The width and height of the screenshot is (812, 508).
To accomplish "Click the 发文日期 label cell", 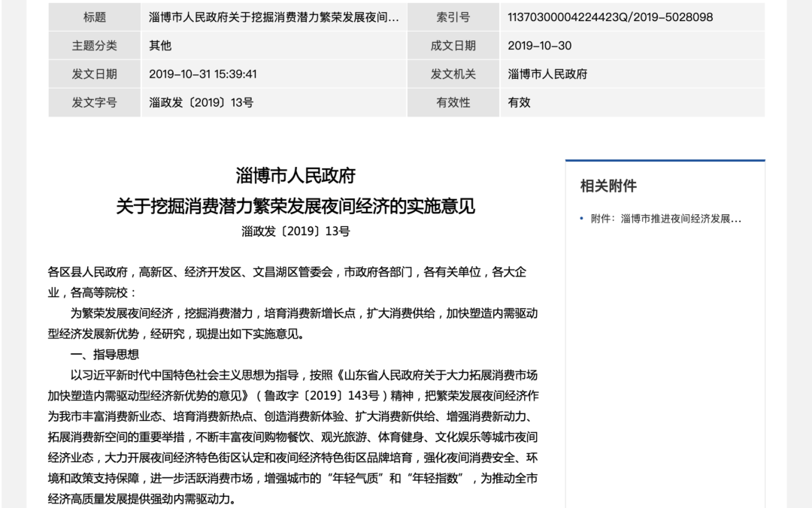I will [94, 74].
